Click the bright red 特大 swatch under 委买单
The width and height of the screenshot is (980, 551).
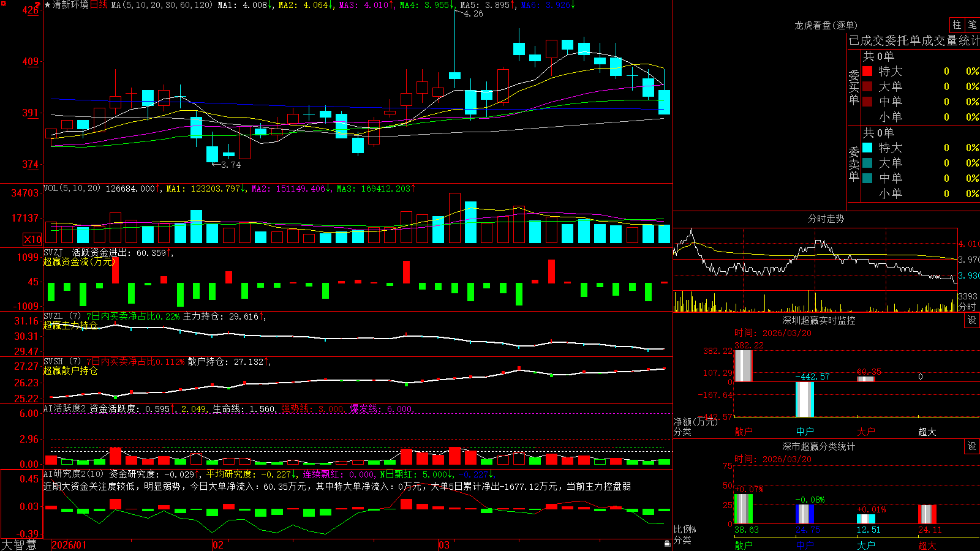867,71
